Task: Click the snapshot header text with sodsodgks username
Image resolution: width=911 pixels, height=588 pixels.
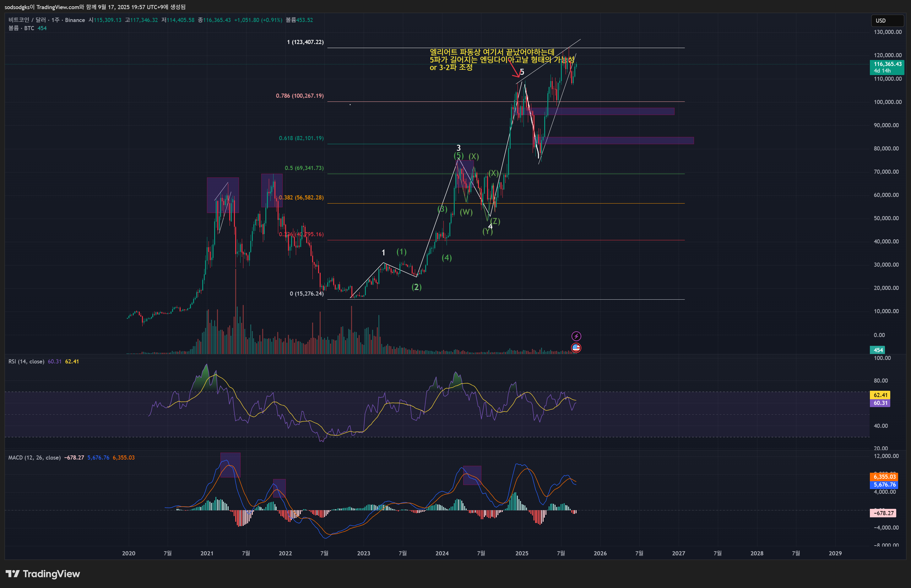Action: 95,7
